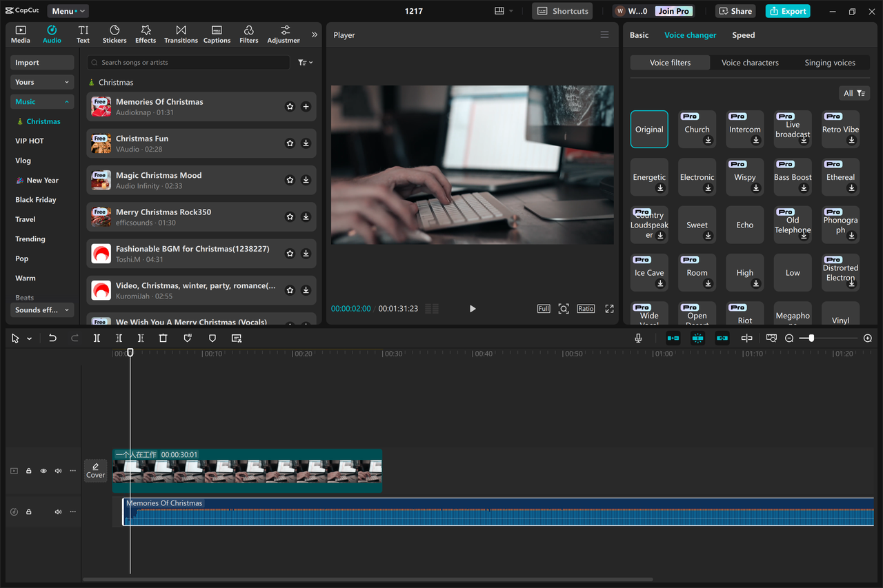Open the Speed tab in the right panel

(743, 34)
